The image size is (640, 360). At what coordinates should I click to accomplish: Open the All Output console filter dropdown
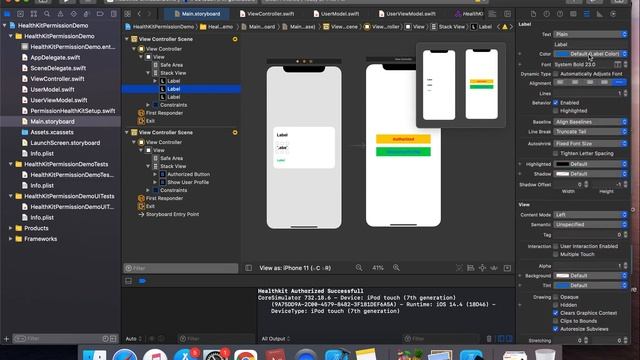(x=276, y=339)
